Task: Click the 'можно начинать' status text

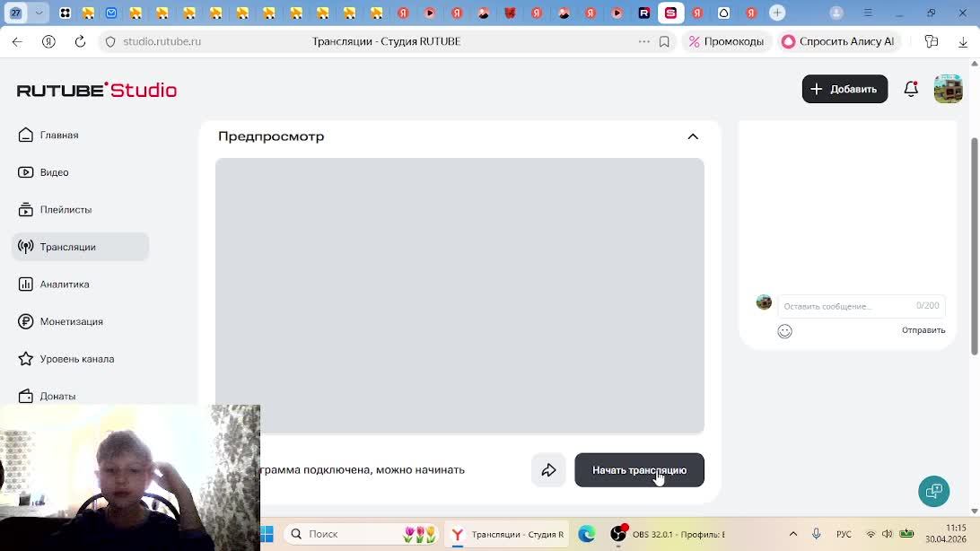Action: click(420, 470)
